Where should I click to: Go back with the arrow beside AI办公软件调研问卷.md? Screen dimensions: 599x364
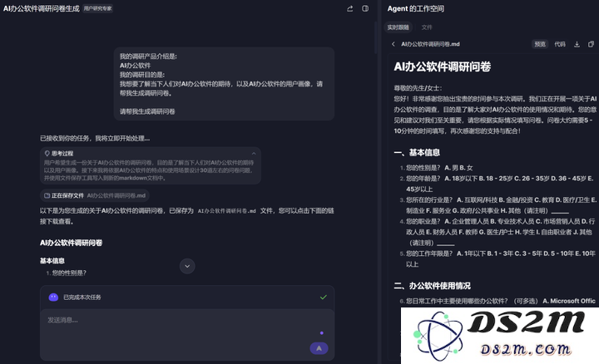coord(393,44)
